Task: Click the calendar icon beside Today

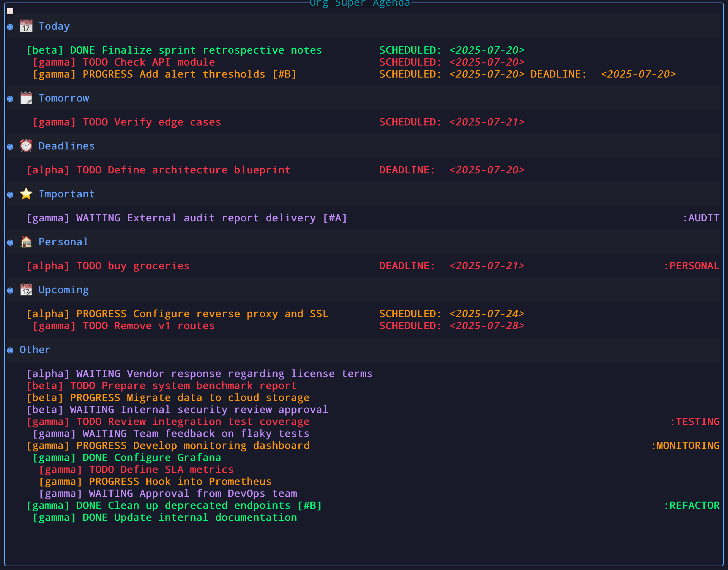Action: (26, 26)
